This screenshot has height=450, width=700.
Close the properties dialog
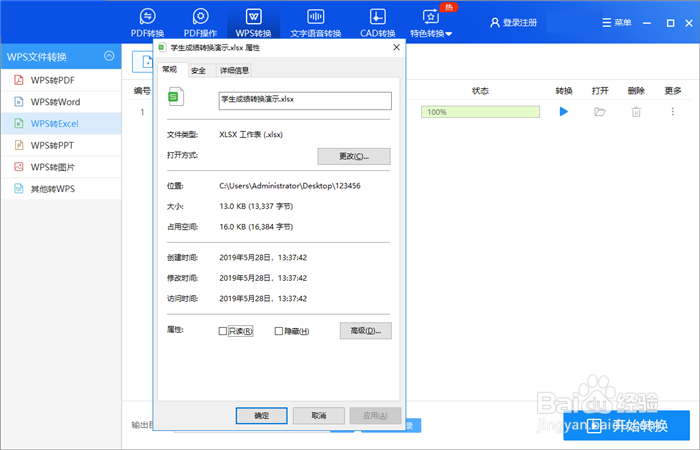pyautogui.click(x=396, y=47)
